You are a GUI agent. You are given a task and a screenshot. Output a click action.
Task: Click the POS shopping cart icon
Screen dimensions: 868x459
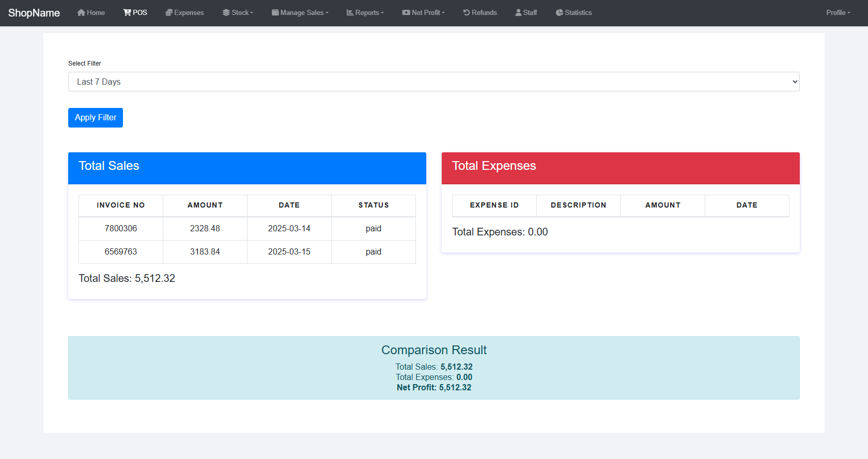[x=127, y=12]
